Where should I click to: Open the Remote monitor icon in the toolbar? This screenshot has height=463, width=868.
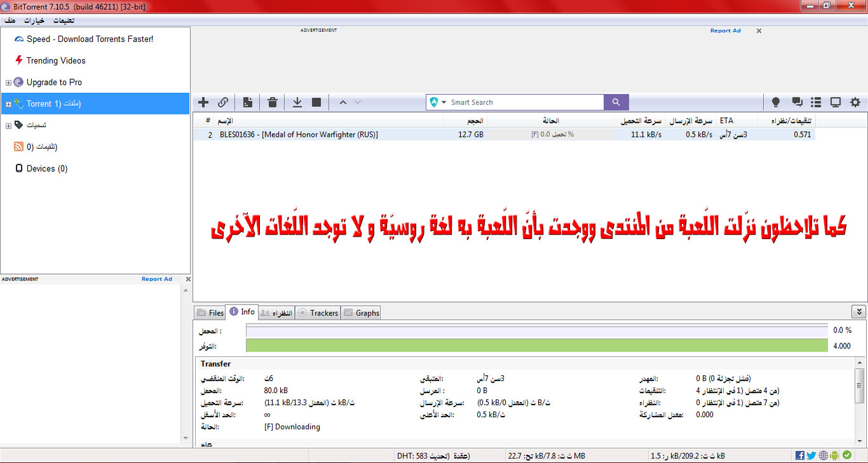point(836,102)
